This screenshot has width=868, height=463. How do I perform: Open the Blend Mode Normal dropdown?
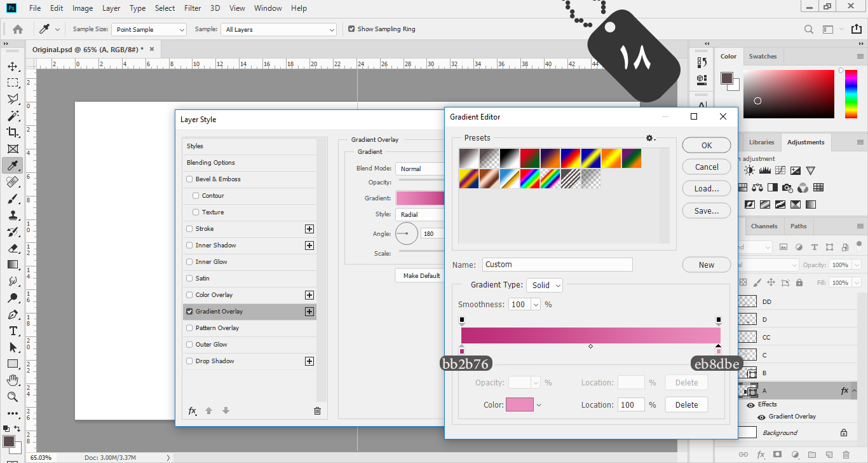[x=420, y=169]
